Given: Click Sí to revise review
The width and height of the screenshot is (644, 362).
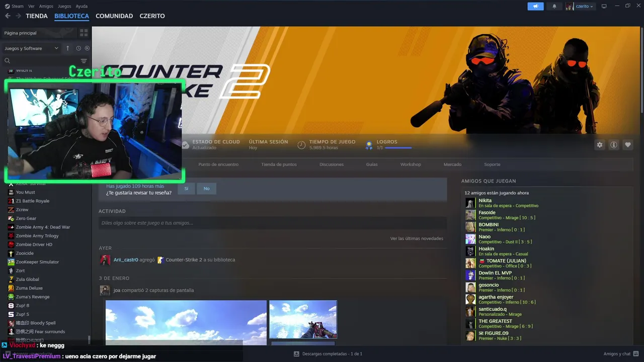Looking at the screenshot, I should 186,189.
